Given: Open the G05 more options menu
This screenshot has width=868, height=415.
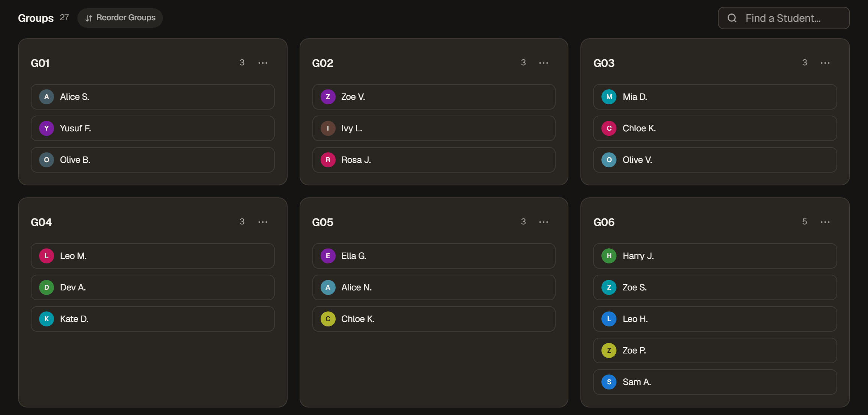Looking at the screenshot, I should (x=544, y=222).
